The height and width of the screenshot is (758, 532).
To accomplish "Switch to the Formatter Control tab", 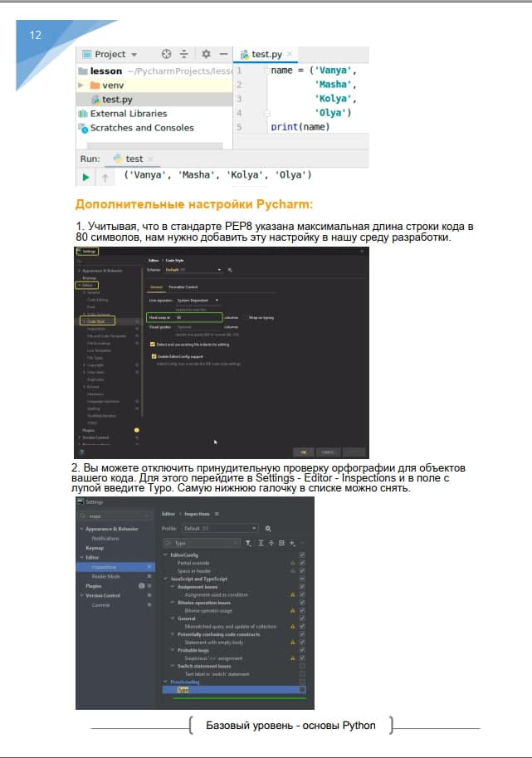I will (183, 286).
